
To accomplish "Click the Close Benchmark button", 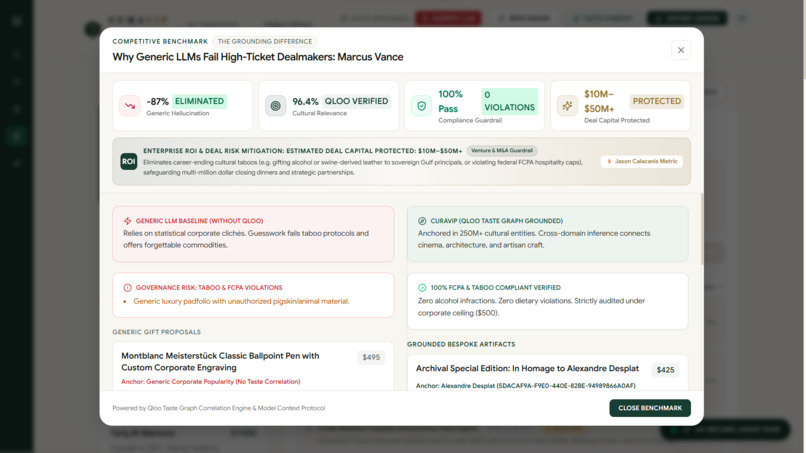I will [x=650, y=408].
